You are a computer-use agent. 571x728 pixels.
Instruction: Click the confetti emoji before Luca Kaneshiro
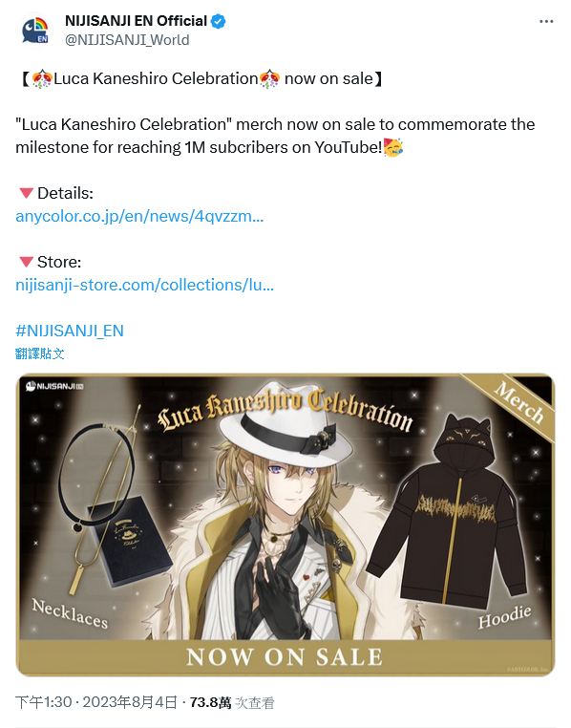[x=42, y=78]
